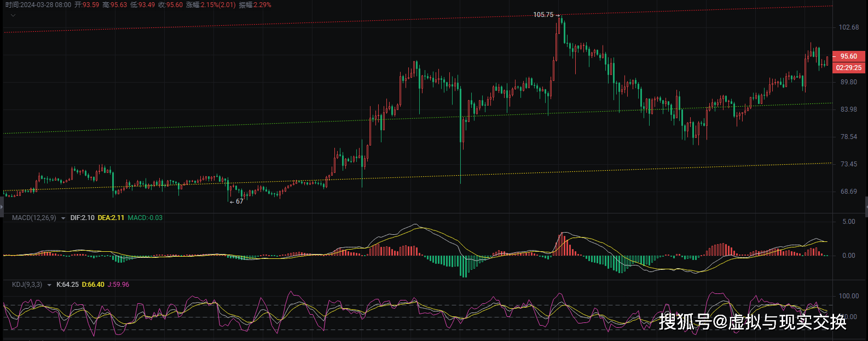Click the right edge panel handle

tap(866, 207)
